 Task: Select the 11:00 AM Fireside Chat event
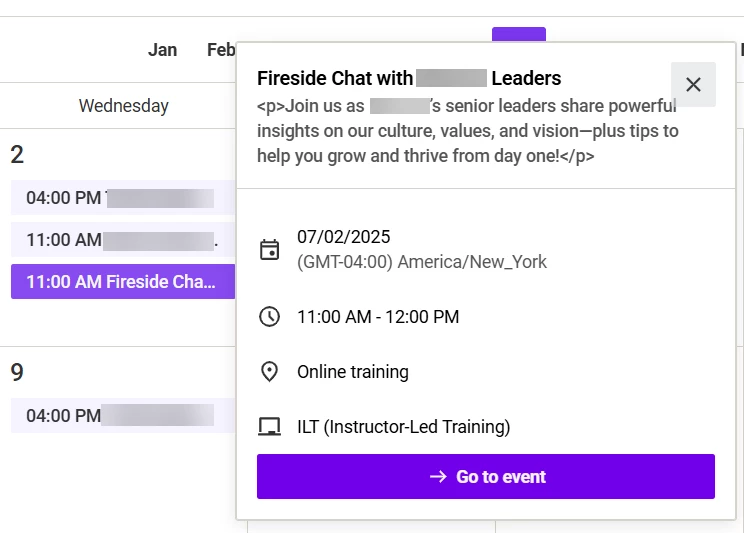point(122,282)
